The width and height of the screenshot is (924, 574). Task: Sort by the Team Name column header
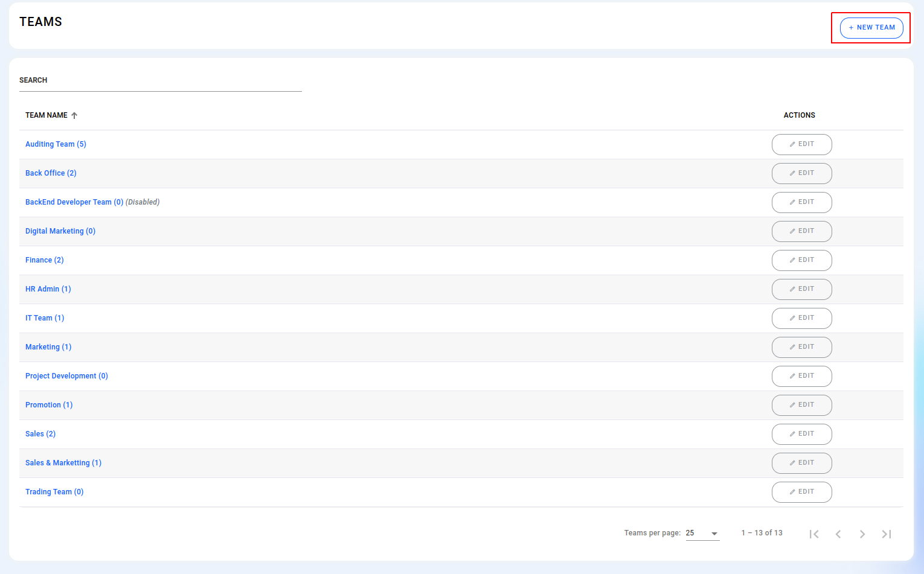[47, 115]
